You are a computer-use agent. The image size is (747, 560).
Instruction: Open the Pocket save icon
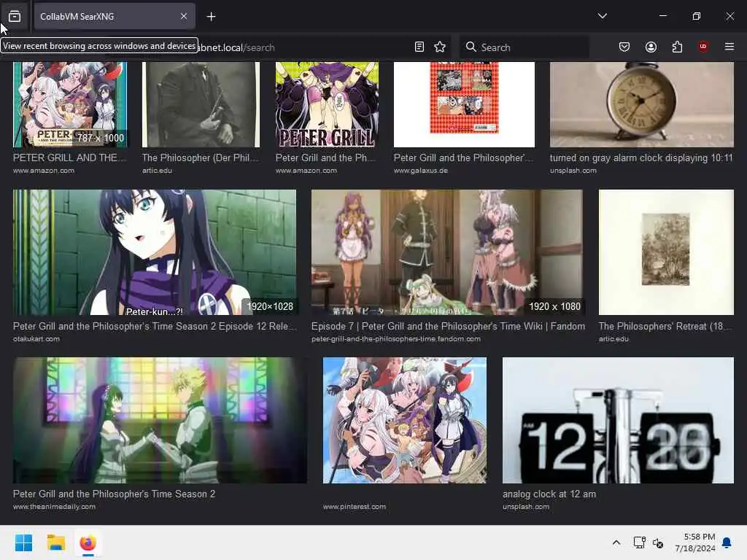[x=624, y=47]
